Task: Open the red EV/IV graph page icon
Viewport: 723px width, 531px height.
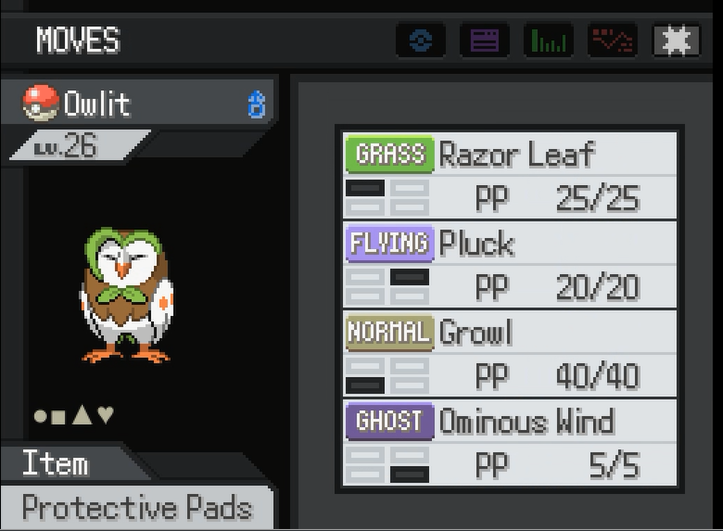Action: 612,40
